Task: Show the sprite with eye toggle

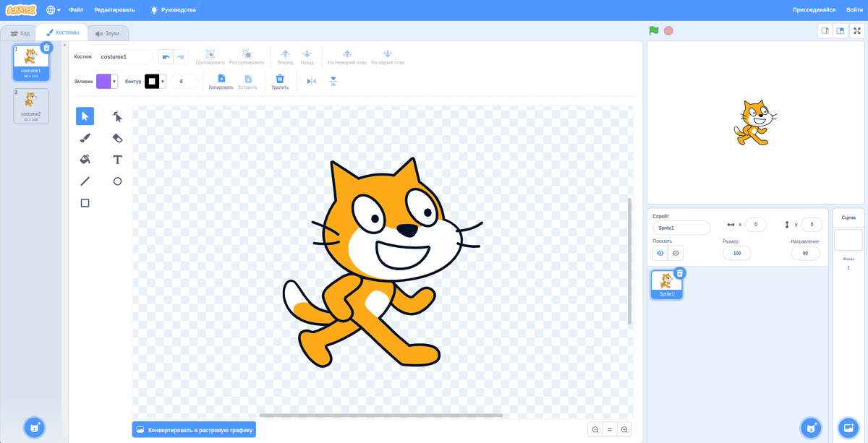Action: pyautogui.click(x=660, y=253)
